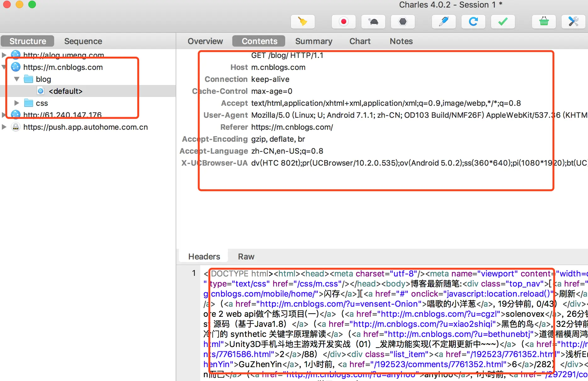
Task: Click the request line 'GET /blog/ HTTP/1.1'
Action: [287, 55]
